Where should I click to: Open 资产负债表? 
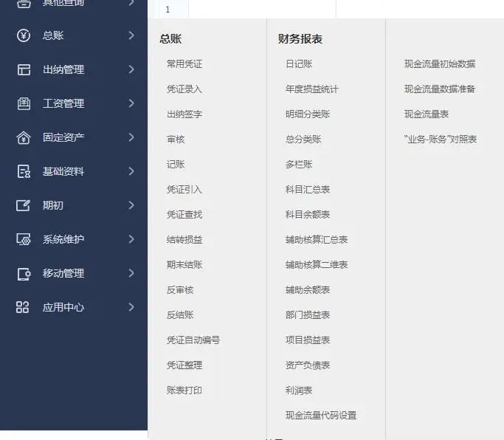coord(308,365)
